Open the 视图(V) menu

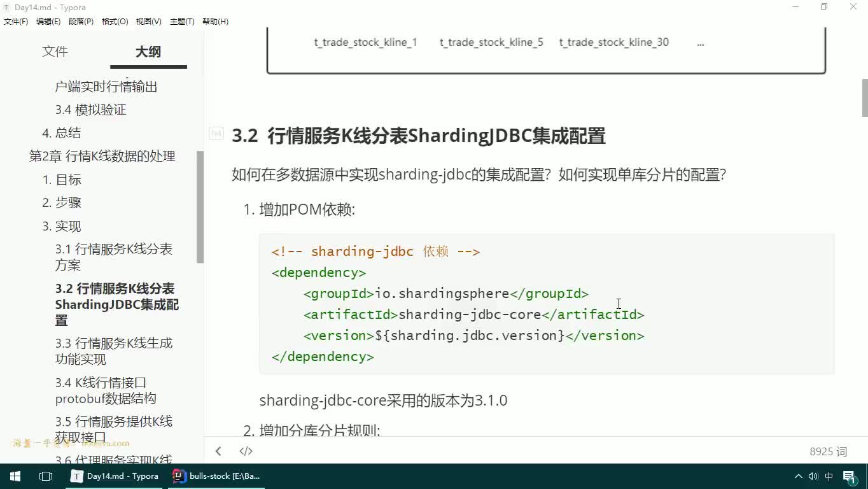pyautogui.click(x=148, y=22)
